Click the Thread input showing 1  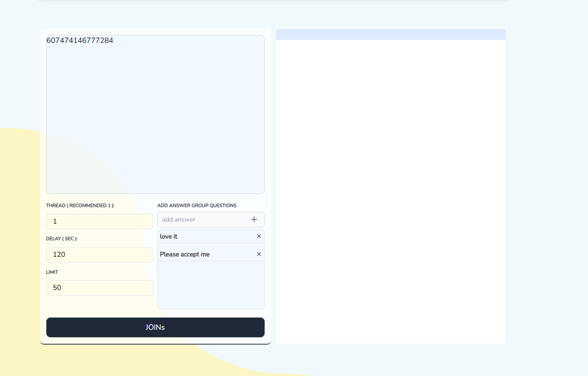pos(99,222)
